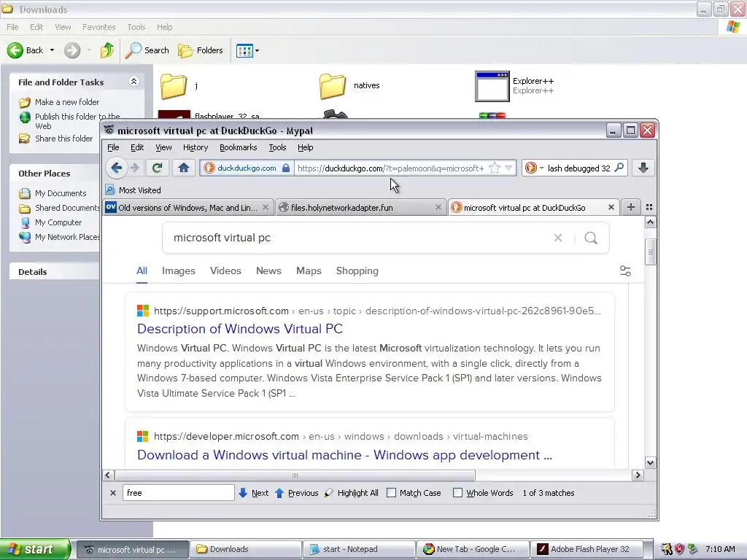Click Search in the Downloads toolbar

(147, 50)
